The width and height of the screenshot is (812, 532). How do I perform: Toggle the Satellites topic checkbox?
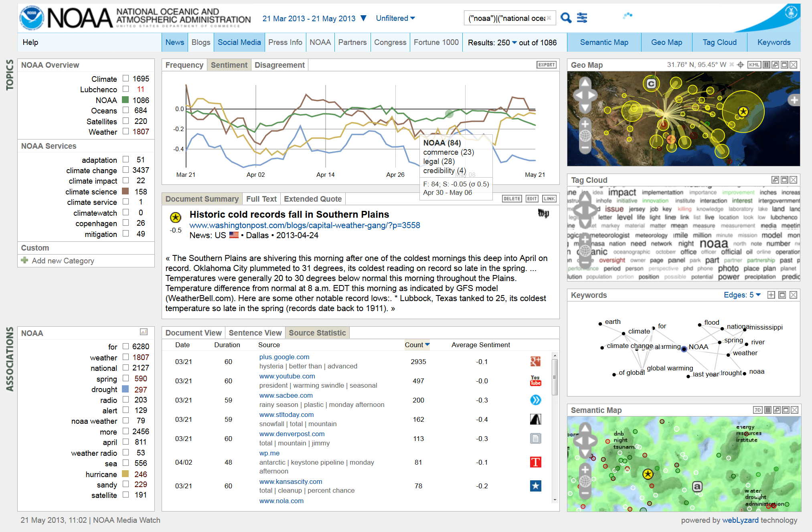(x=126, y=121)
